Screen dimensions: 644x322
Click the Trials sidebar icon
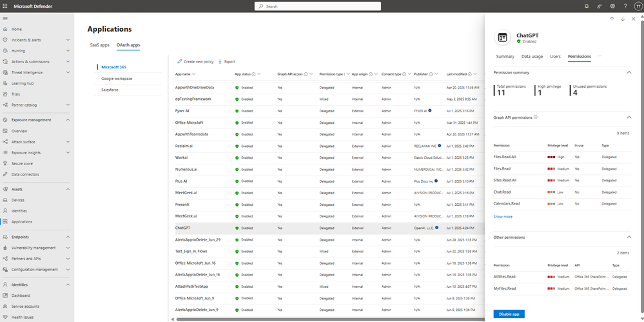(x=5, y=94)
